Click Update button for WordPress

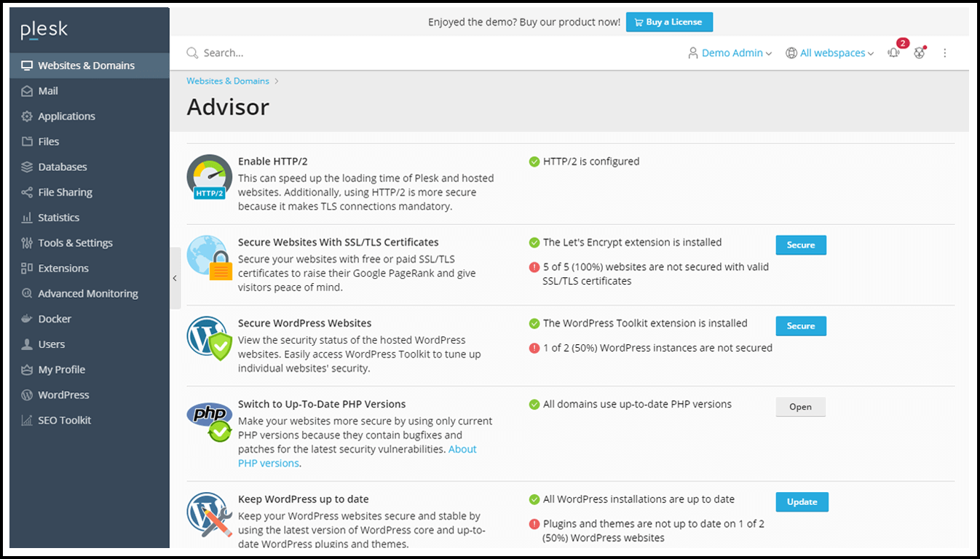[x=802, y=502]
